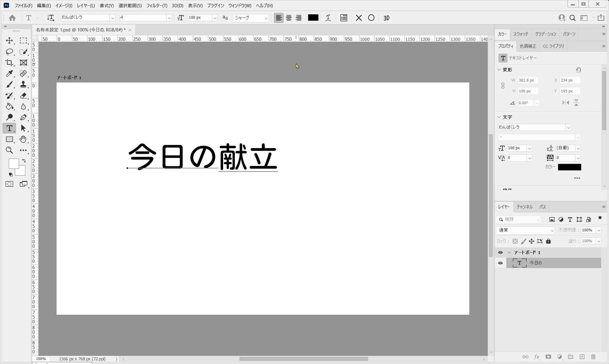Toggle visibility of アートボード 1 group
Screen dimensions: 609x364
[x=500, y=253]
